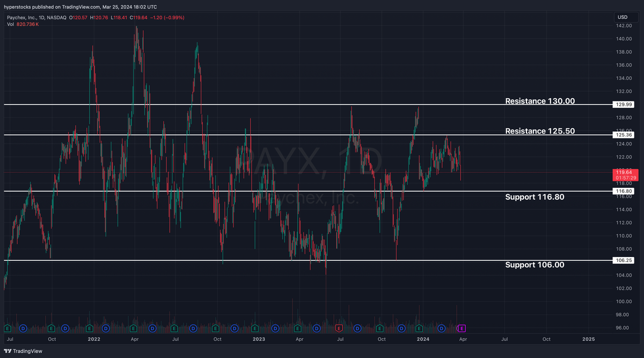Screen dimensions: 644x358
Task: Click the red 119.64 current price label
Action: (x=623, y=173)
